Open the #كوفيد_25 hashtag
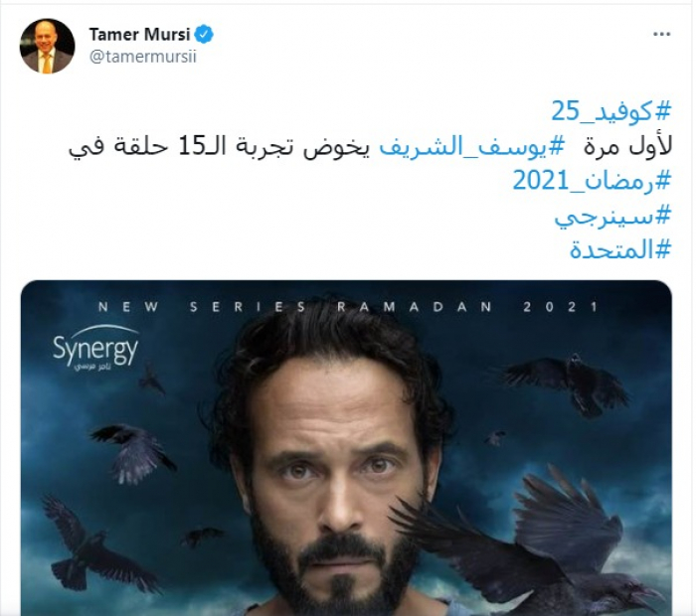The image size is (696, 616). tap(610, 111)
